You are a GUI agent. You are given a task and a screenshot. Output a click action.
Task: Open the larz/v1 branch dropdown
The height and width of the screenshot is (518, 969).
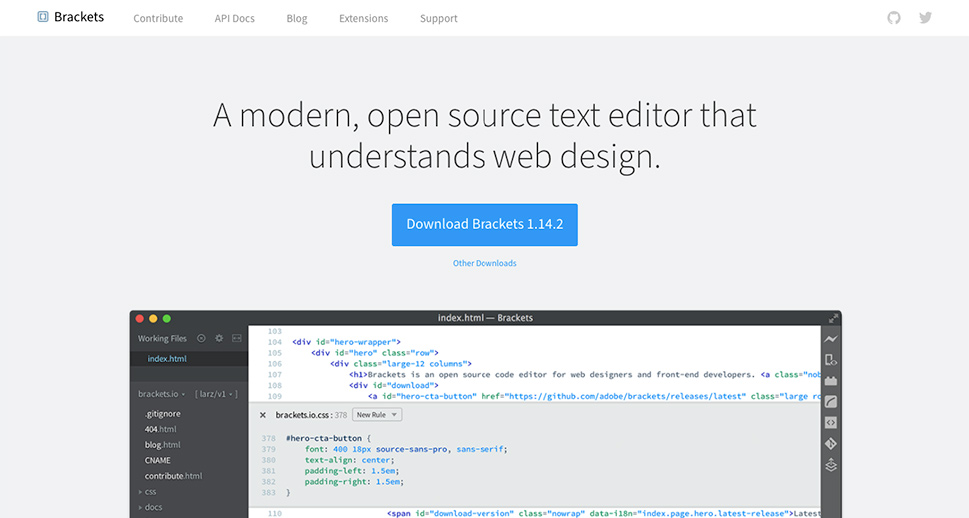[x=216, y=394]
